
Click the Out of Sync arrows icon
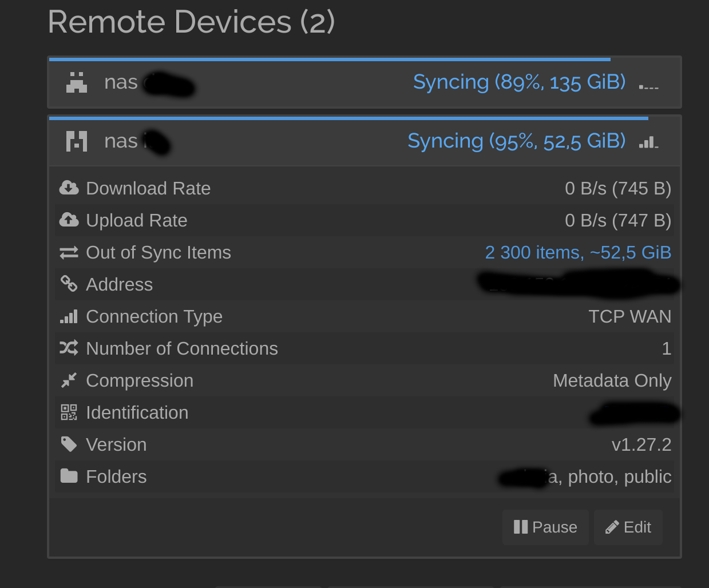[x=69, y=252]
